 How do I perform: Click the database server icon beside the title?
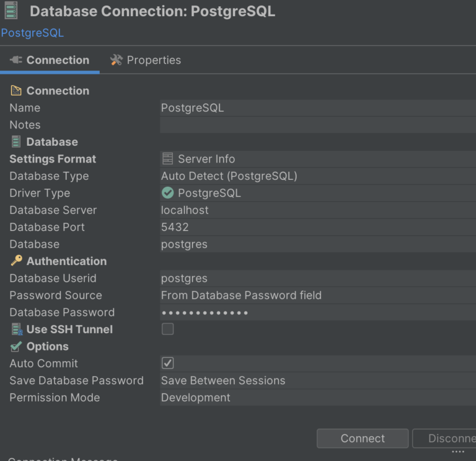(11, 11)
